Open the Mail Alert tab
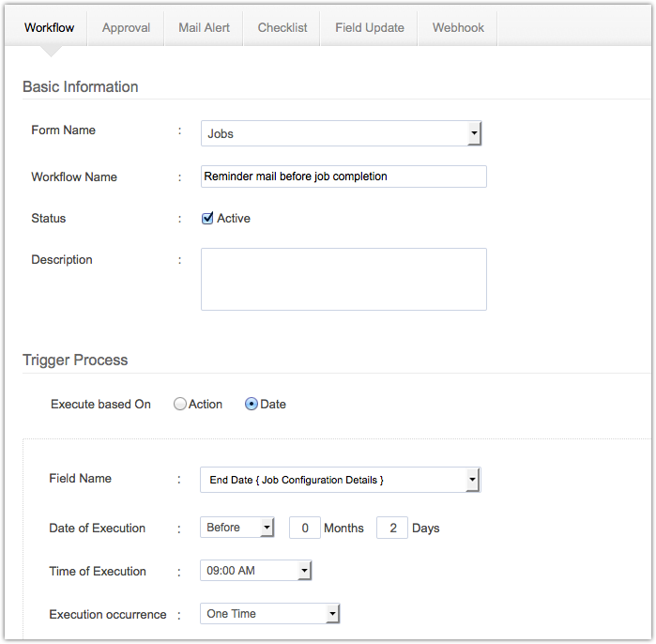Image resolution: width=656 pixels, height=644 pixels. pos(204,28)
